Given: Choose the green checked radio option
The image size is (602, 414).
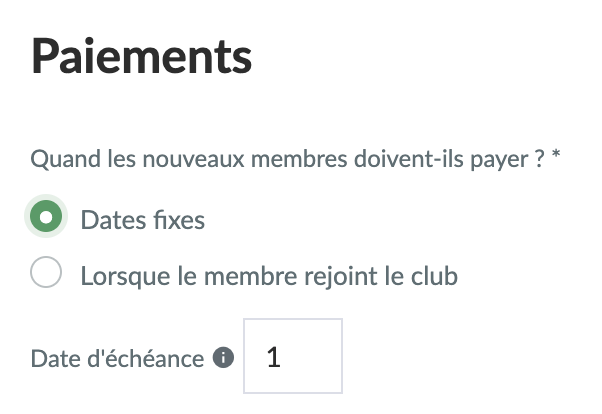Looking at the screenshot, I should point(46,216).
